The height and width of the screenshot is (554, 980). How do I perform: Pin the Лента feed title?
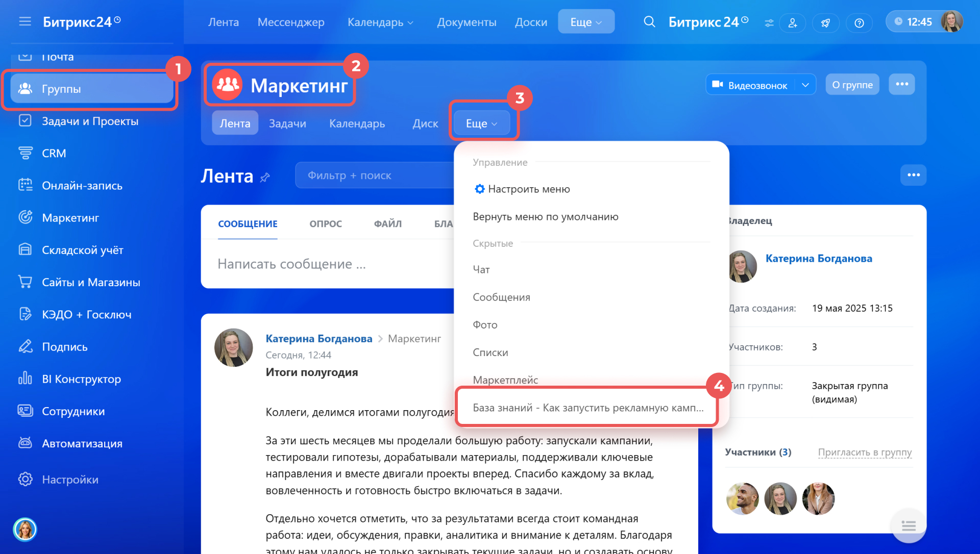[265, 177]
